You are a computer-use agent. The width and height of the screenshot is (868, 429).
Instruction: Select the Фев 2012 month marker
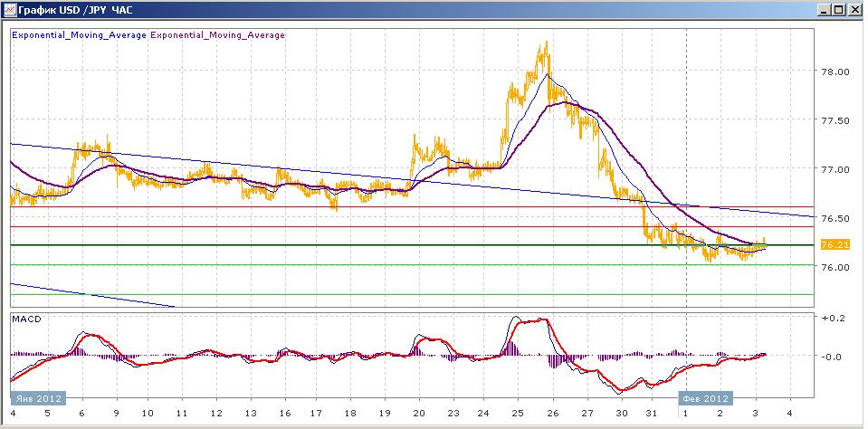pyautogui.click(x=705, y=398)
